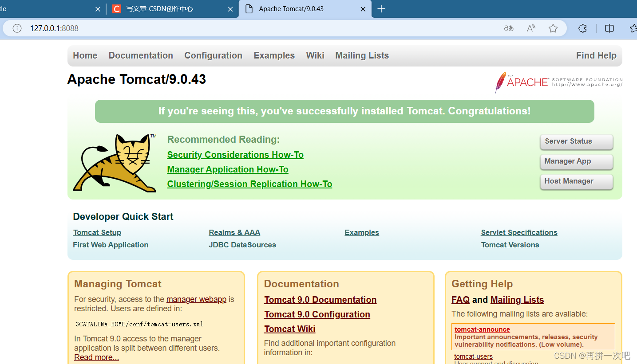
Task: Close the CSDN writing center tab
Action: [x=230, y=9]
